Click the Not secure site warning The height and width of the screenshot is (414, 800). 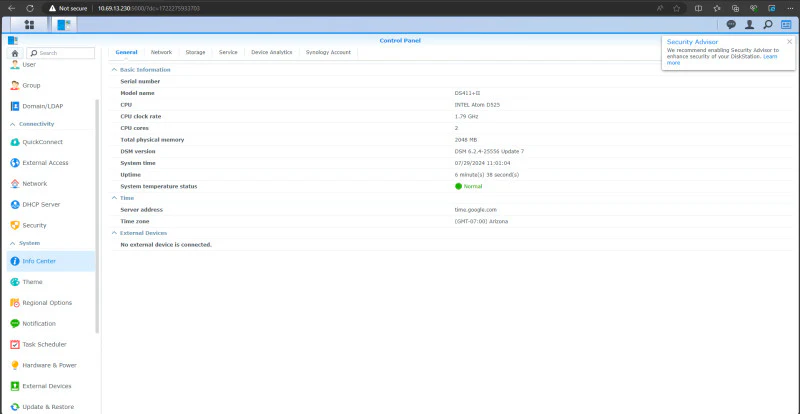click(x=68, y=9)
